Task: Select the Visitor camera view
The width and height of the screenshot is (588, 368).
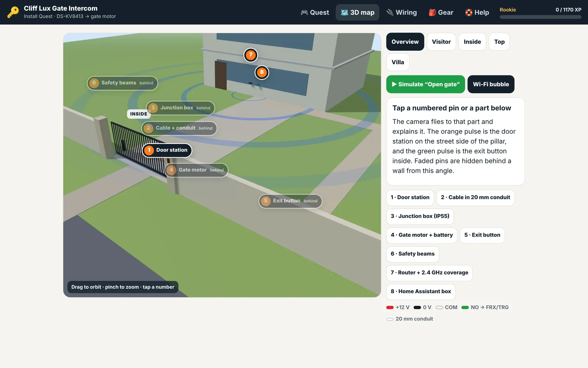Action: [x=441, y=42]
